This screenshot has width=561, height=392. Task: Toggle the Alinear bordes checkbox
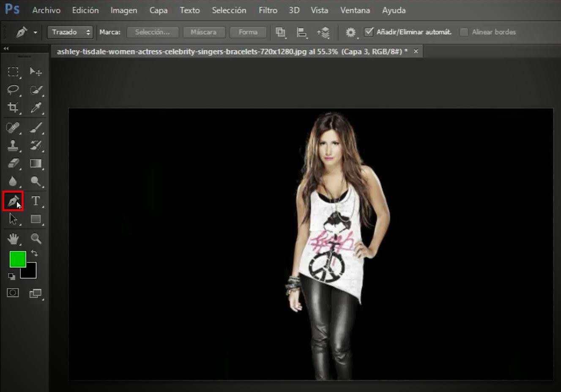click(x=464, y=32)
